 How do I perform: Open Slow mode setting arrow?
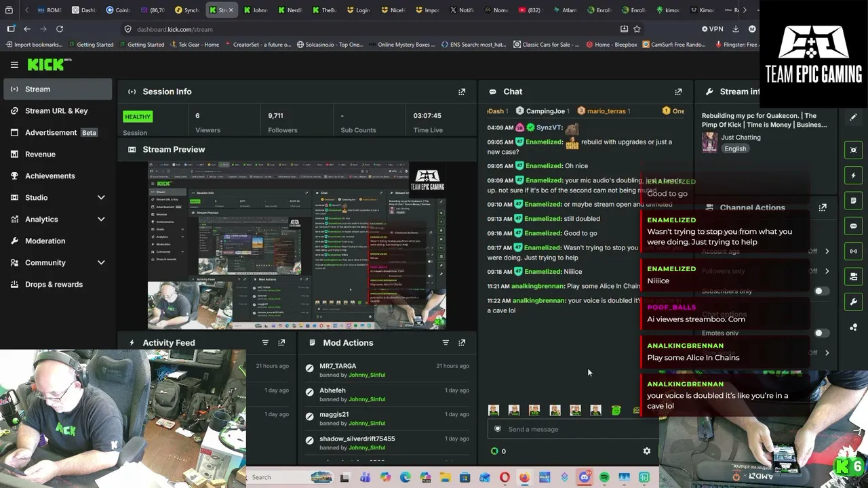pos(827,353)
